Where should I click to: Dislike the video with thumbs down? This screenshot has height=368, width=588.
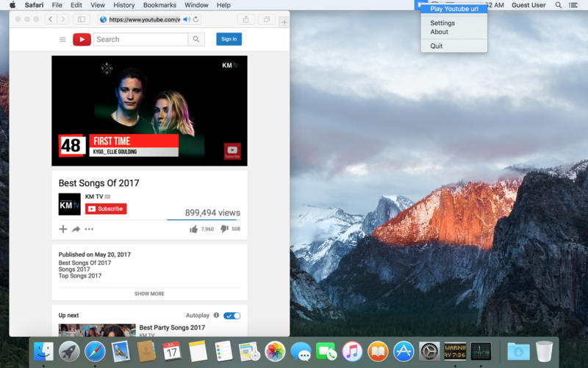[x=224, y=229]
